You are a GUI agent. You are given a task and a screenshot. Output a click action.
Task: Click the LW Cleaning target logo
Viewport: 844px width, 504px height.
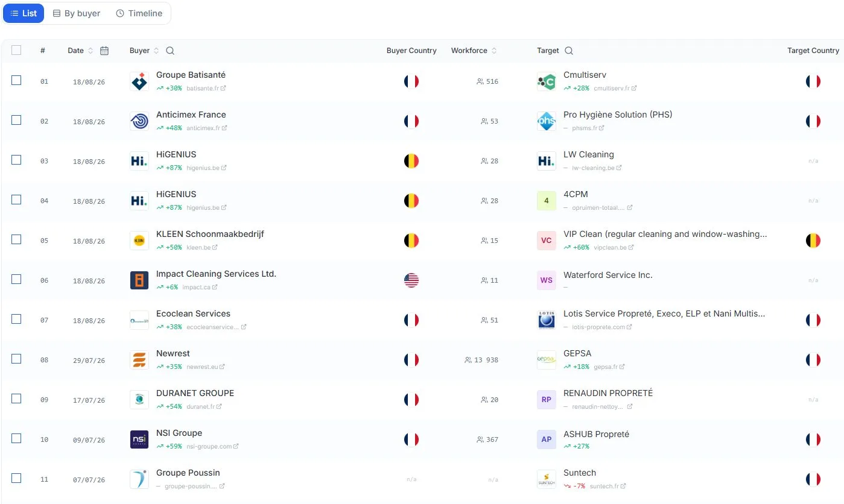[547, 161]
